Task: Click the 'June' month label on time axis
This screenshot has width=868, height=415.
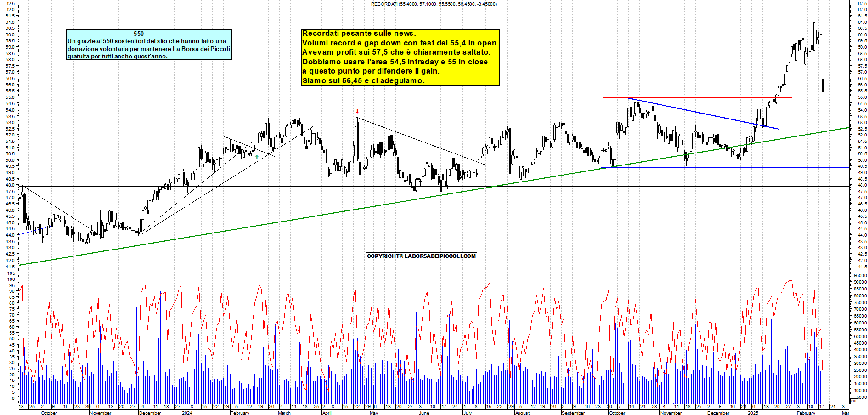Action: [424, 413]
